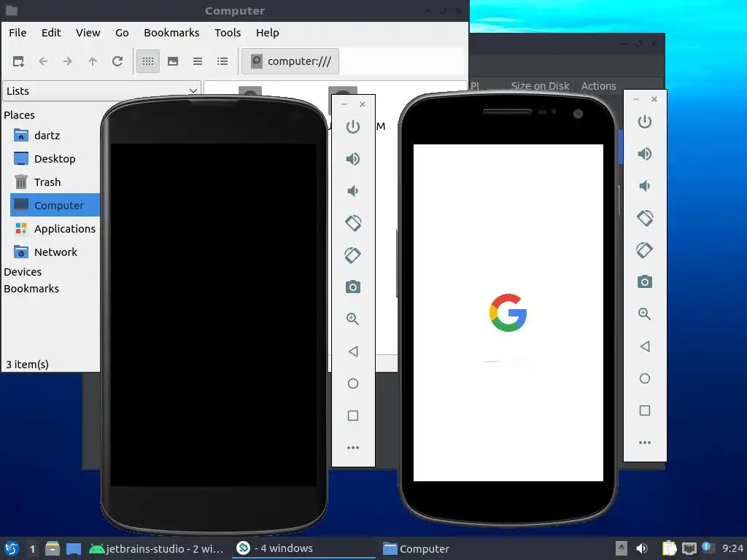The image size is (747, 560).
Task: Switch to thumbnail view in the file manager
Action: coord(173,61)
